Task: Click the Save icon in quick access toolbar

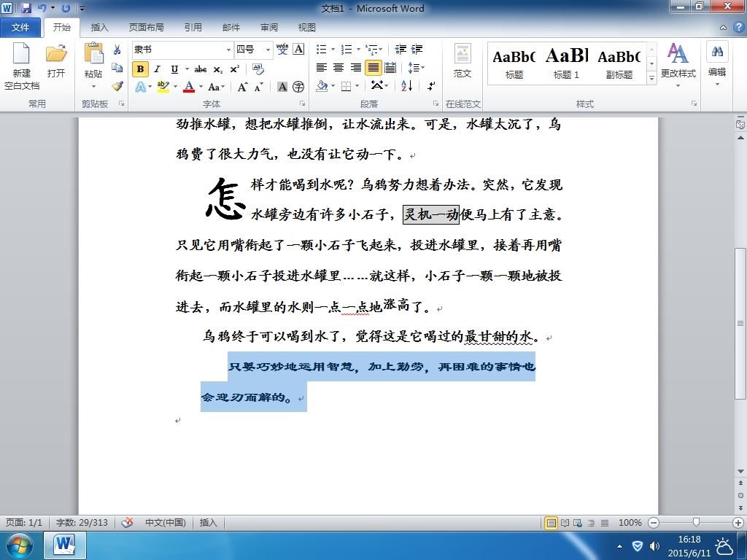Action: click(x=26, y=8)
